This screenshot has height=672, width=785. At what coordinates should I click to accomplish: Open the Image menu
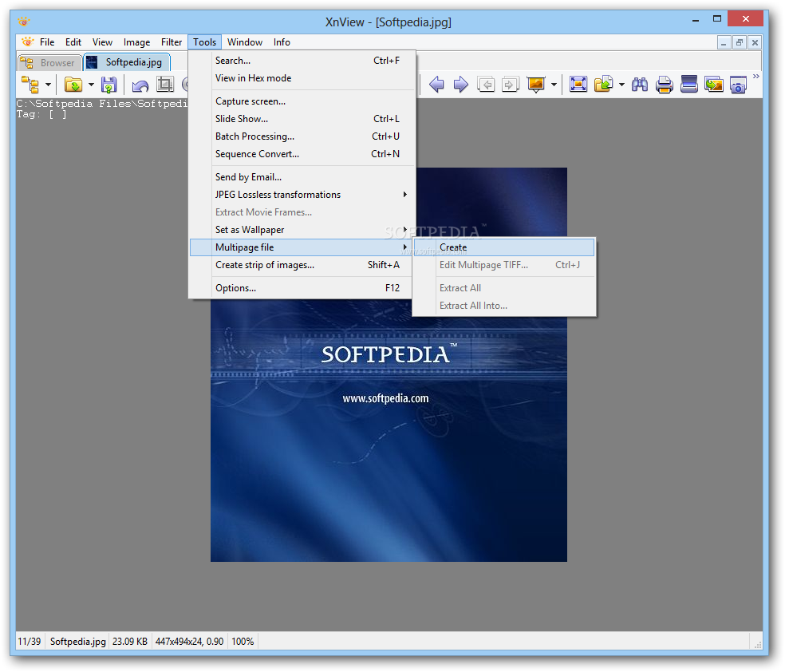(x=136, y=42)
